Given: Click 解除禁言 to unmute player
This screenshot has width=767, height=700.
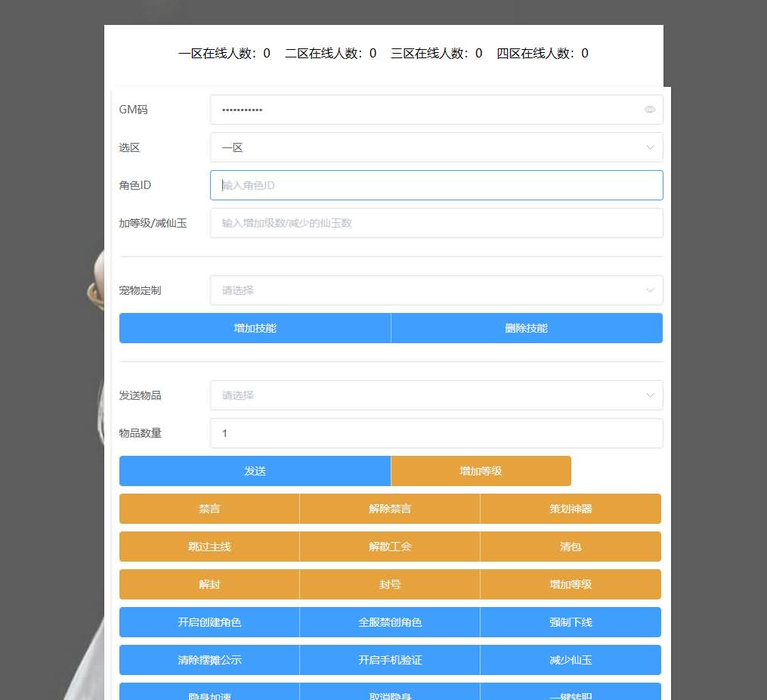Looking at the screenshot, I should coord(390,509).
